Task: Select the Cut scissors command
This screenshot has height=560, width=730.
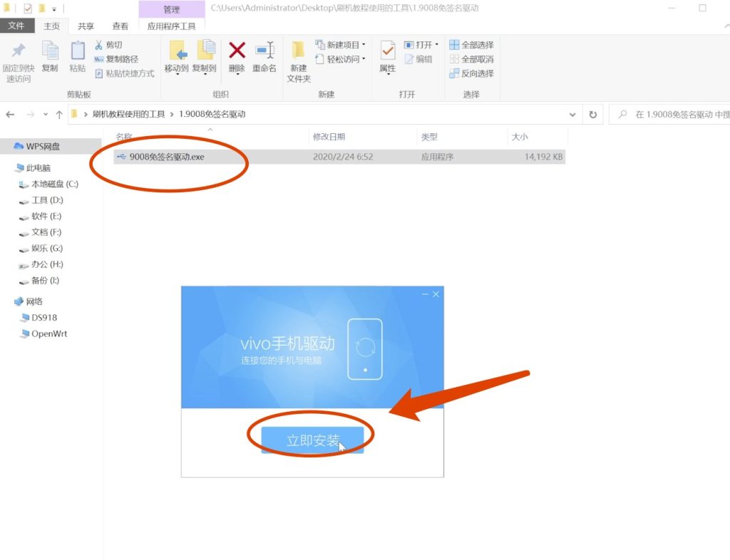Action: click(108, 45)
